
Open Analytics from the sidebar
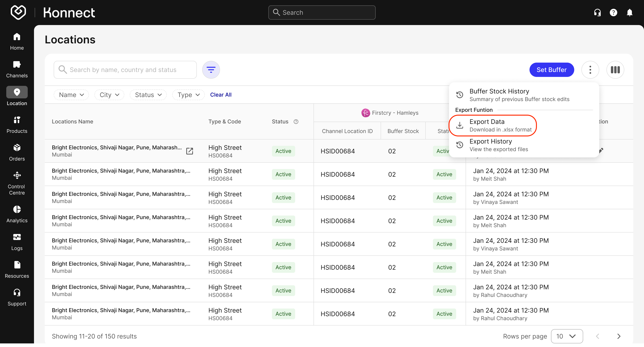point(17,214)
